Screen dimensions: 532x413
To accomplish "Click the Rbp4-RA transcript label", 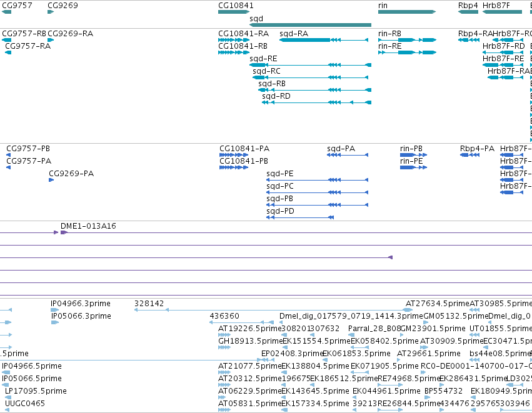I will [x=475, y=34].
